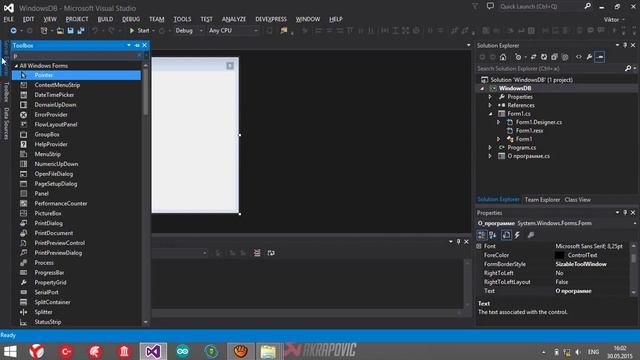Expand the References node

point(490,105)
